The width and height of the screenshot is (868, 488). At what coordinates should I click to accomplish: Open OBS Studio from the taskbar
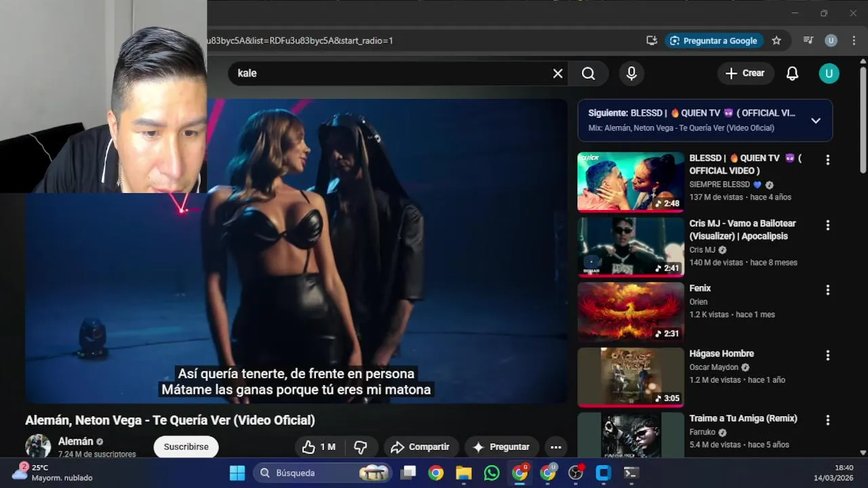(x=575, y=473)
